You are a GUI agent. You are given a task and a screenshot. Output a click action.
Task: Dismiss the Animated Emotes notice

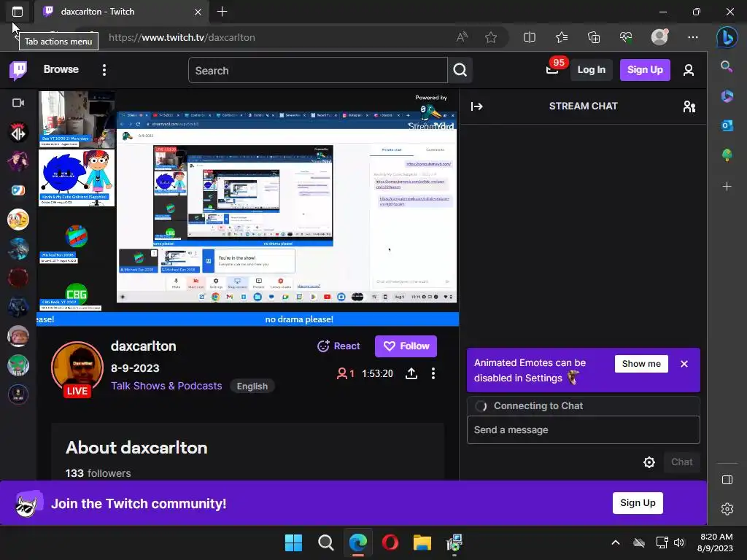click(684, 364)
